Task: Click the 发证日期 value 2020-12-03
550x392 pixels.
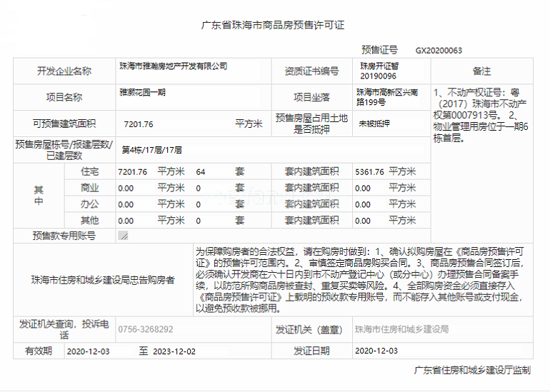Action: click(376, 351)
